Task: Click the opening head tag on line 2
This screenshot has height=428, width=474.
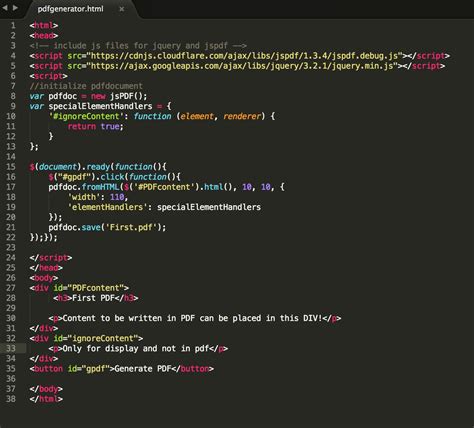Action: coord(44,35)
